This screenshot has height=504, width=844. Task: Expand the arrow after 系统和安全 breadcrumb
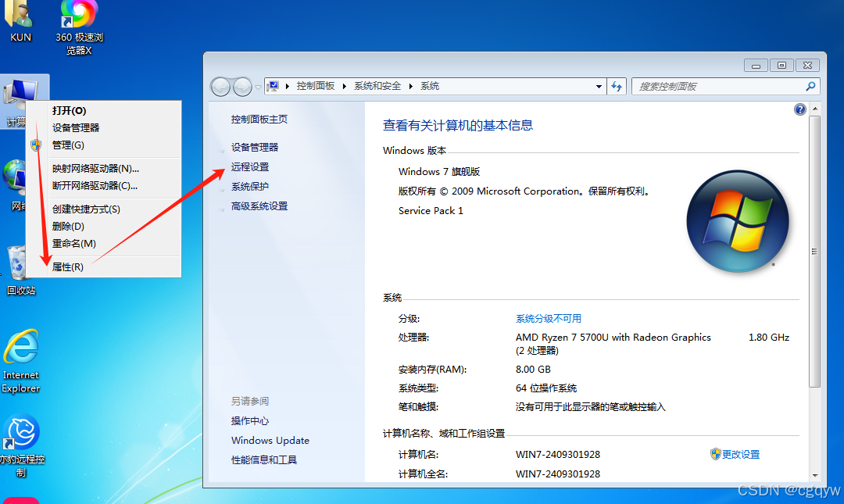click(411, 86)
